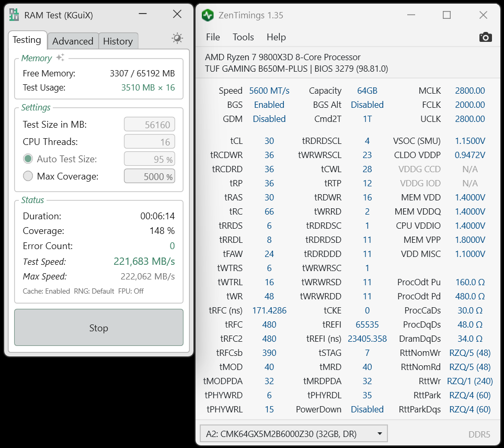
Task: Click the tRFCsb value 390
Action: [269, 353]
